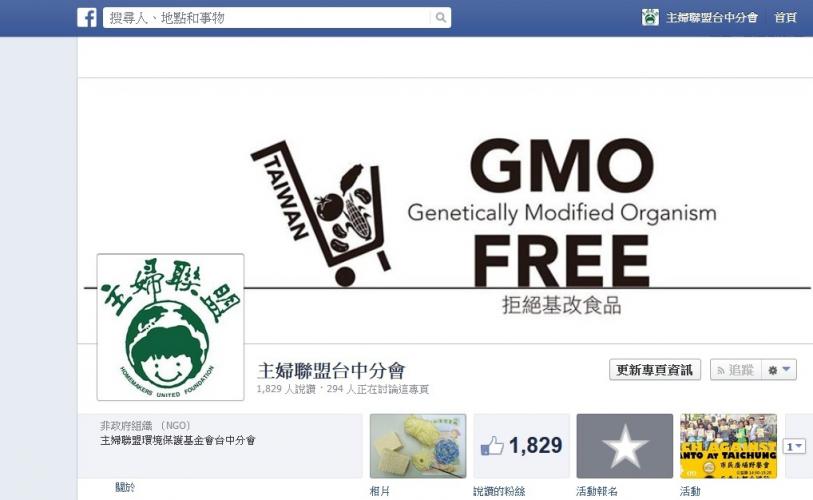Click the search magnifier icon
This screenshot has height=500, width=813.
(x=440, y=18)
